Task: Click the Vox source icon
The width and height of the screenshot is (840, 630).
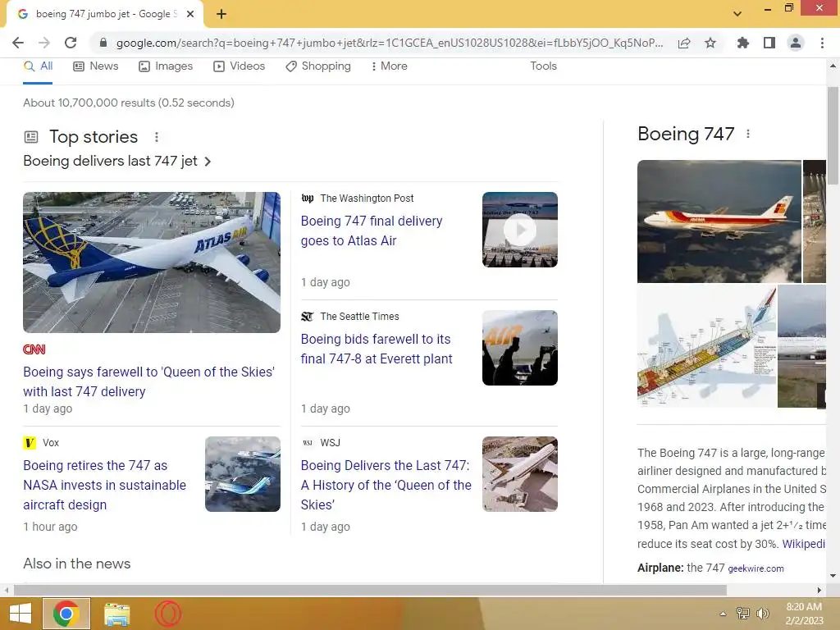Action: pyautogui.click(x=30, y=442)
